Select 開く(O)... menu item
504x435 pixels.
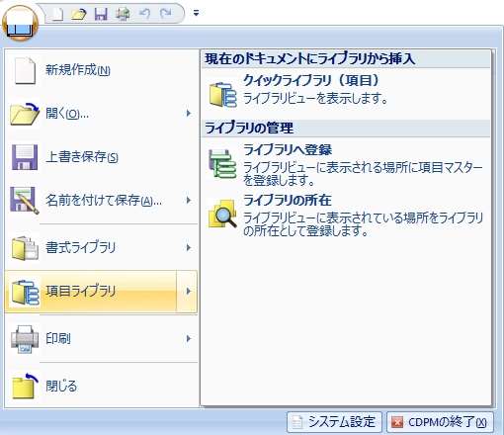tap(101, 114)
